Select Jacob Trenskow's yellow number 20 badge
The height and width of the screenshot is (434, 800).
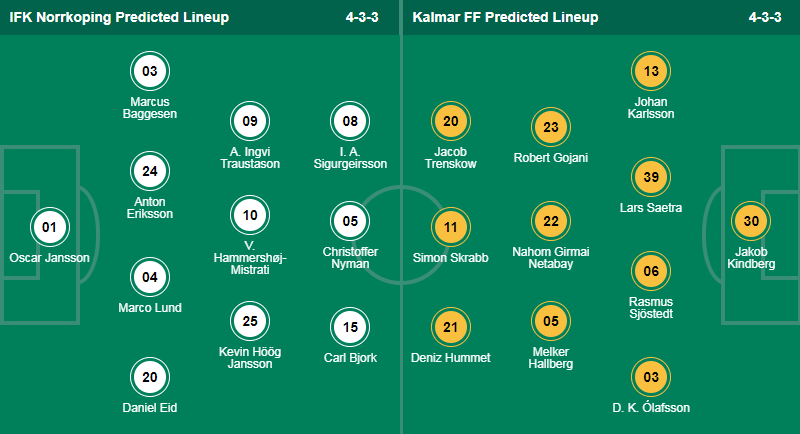point(451,121)
